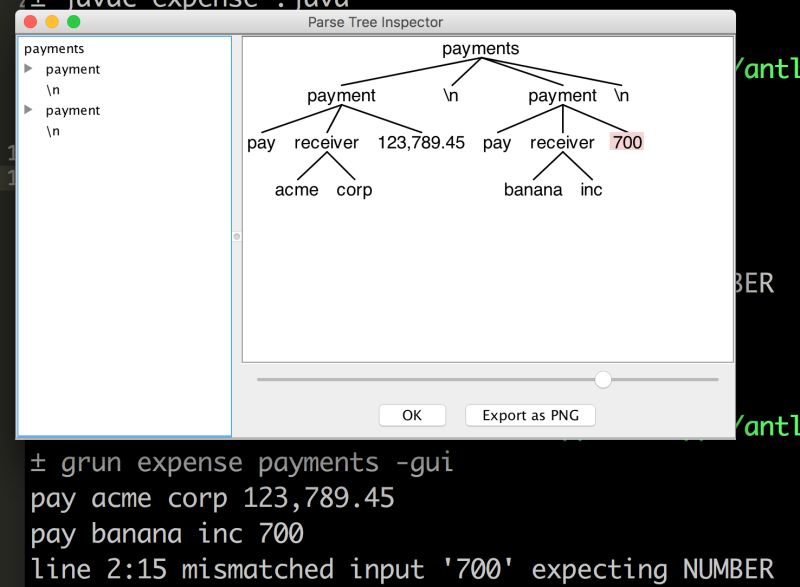Screen dimensions: 800x587
Task: Minimize the Parse Tree Inspector window
Action: click(x=52, y=22)
